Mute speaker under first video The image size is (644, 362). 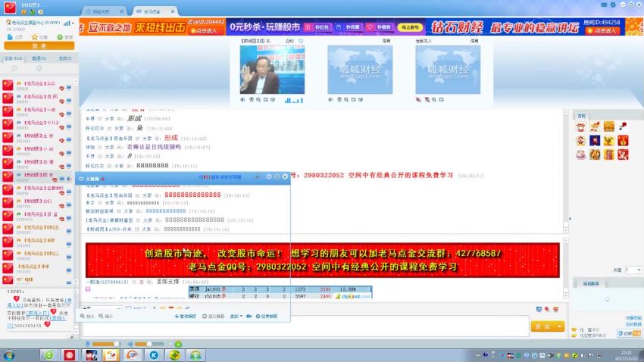(x=242, y=100)
